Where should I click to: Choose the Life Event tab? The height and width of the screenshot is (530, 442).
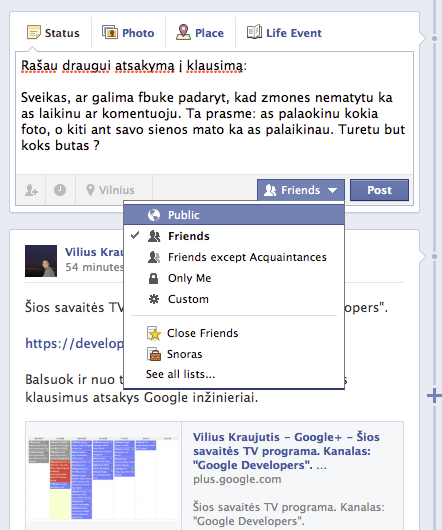click(284, 33)
